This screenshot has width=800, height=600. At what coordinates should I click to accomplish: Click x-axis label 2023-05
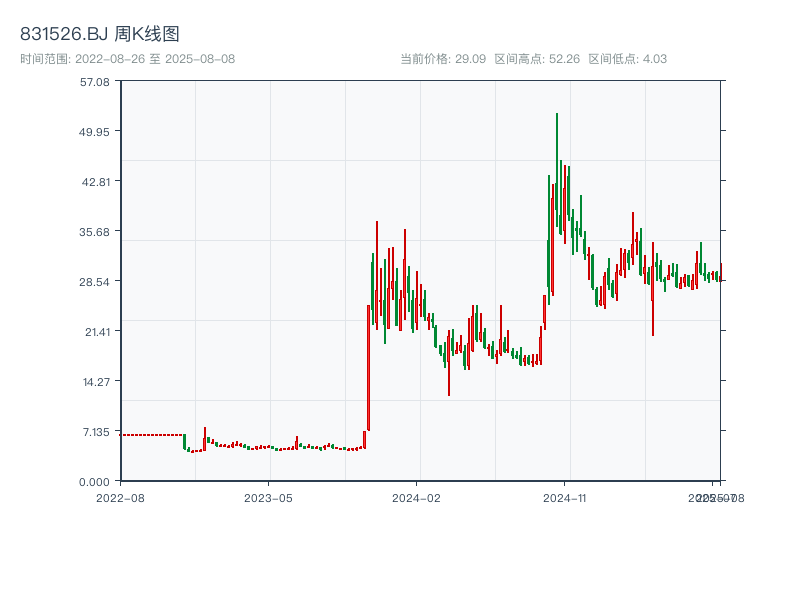coord(268,498)
